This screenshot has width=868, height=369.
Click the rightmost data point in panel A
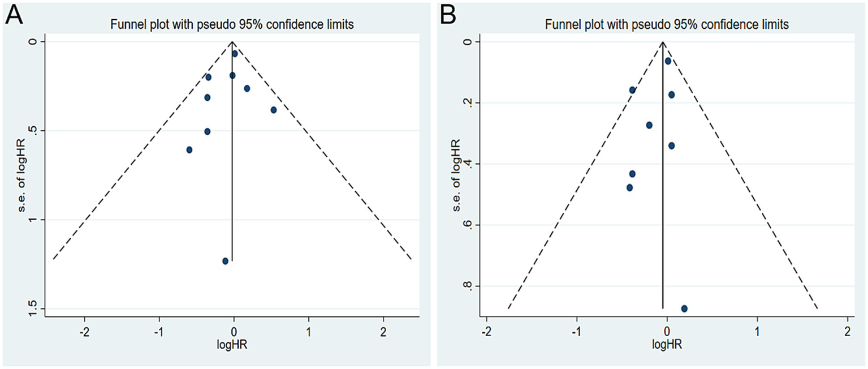tap(274, 110)
